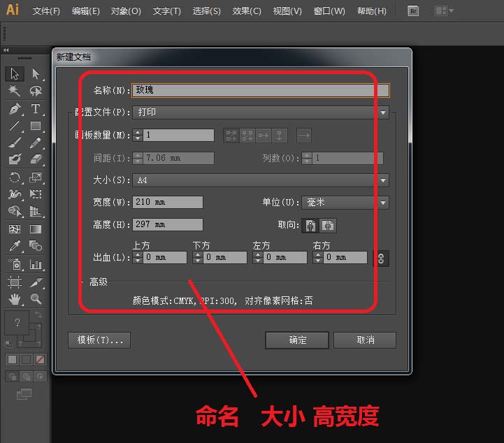Select the Perspective Grid tool

pos(36,211)
